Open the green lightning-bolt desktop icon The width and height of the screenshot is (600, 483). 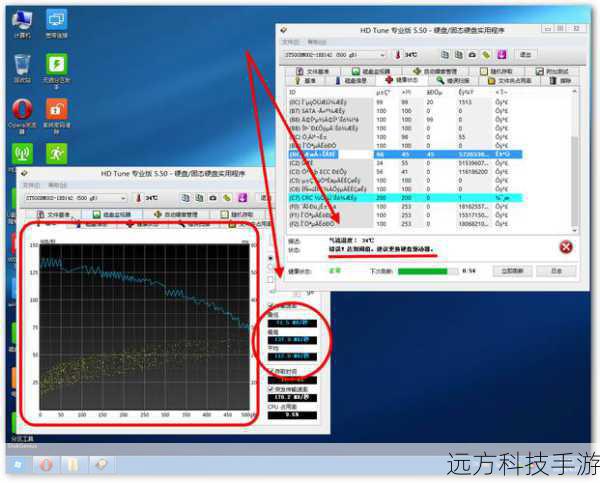[x=57, y=71]
